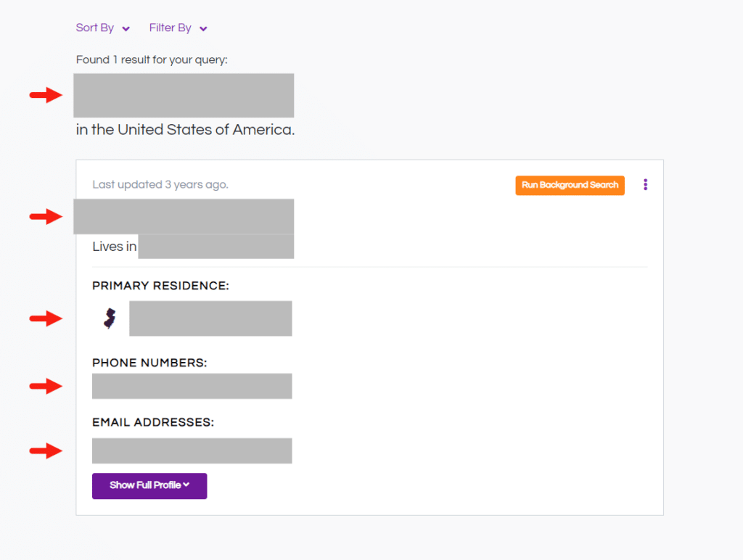Click the redacted email address entry
This screenshot has width=743, height=560.
pos(192,450)
